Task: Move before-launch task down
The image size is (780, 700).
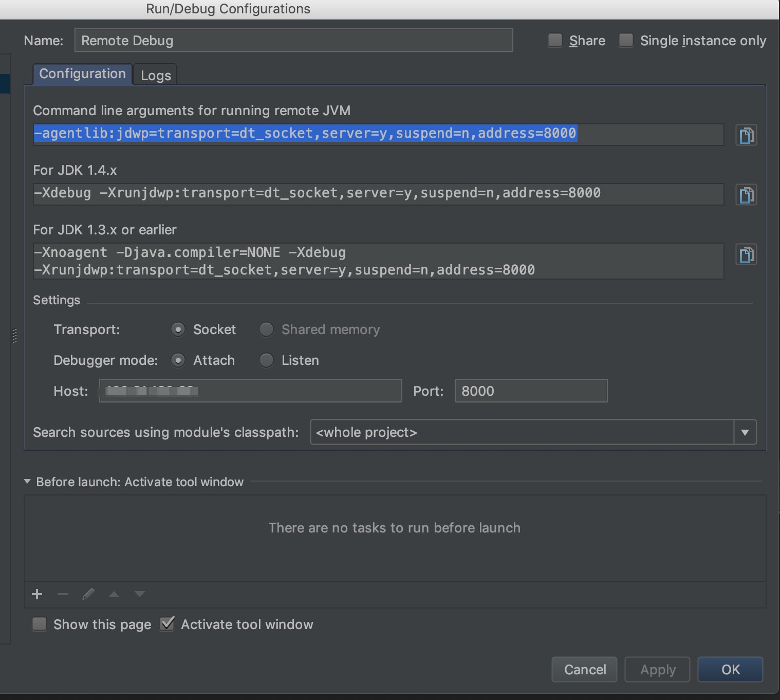Action: pyautogui.click(x=139, y=594)
